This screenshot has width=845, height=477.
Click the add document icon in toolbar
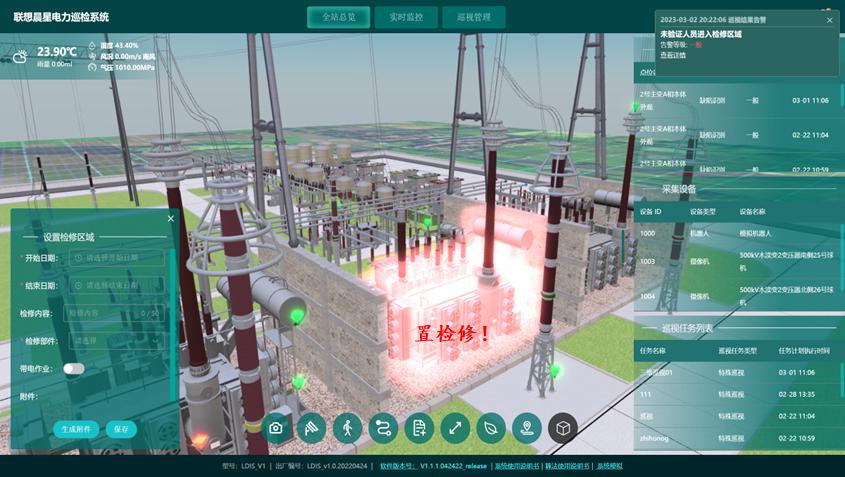(x=419, y=428)
